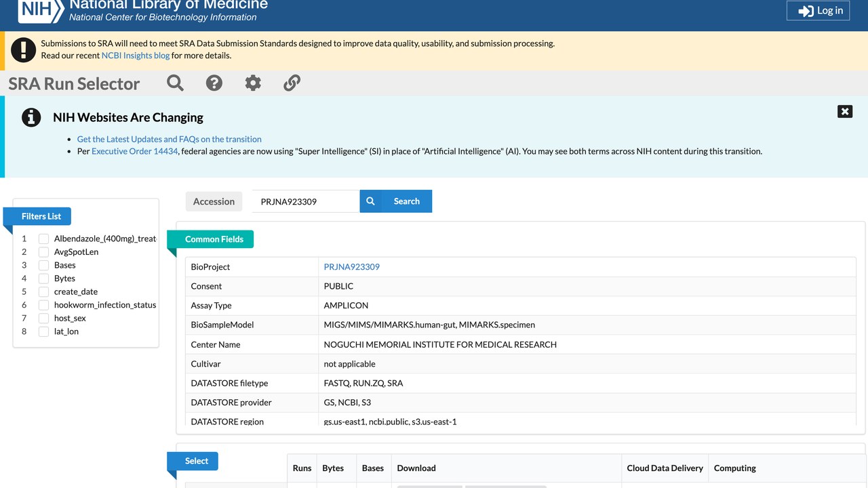Image resolution: width=868 pixels, height=488 pixels.
Task: Enable the AvgSpotLen filter checkbox
Action: click(x=43, y=252)
